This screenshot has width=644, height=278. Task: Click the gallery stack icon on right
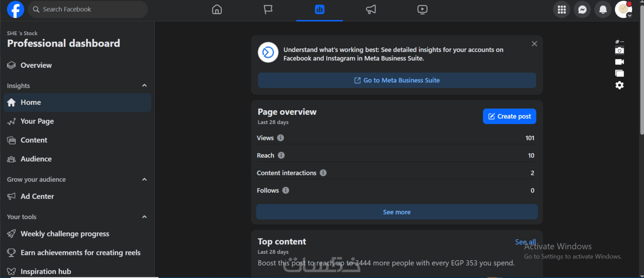pyautogui.click(x=620, y=73)
